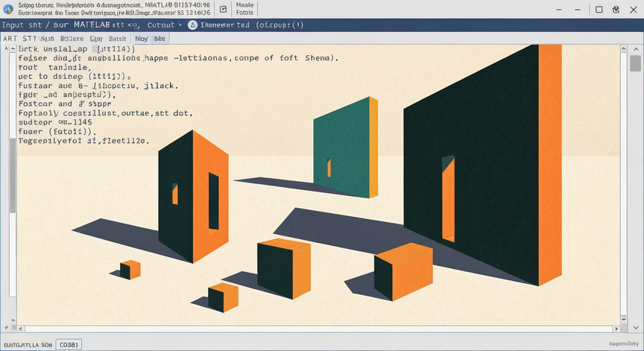Open the 'ART' menu

[x=10, y=39]
